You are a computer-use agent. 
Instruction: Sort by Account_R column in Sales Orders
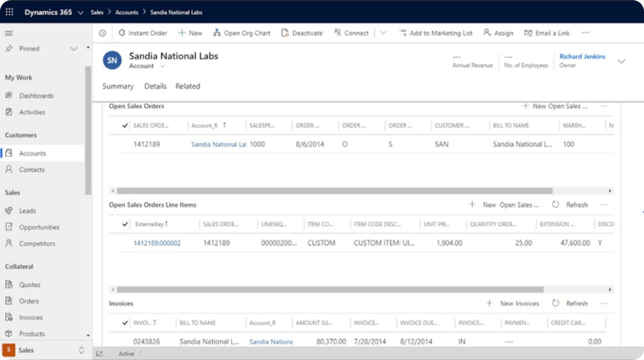(208, 125)
